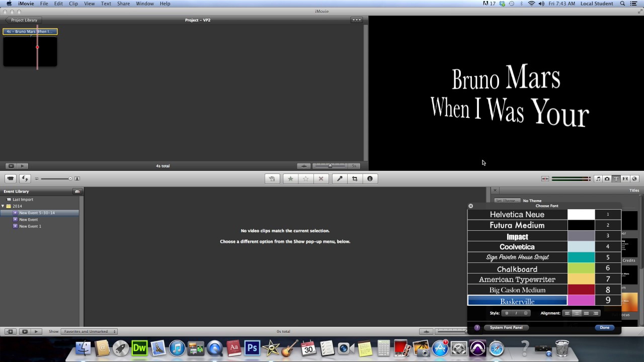Set alignment to right
This screenshot has height=362, width=644.
(x=596, y=313)
